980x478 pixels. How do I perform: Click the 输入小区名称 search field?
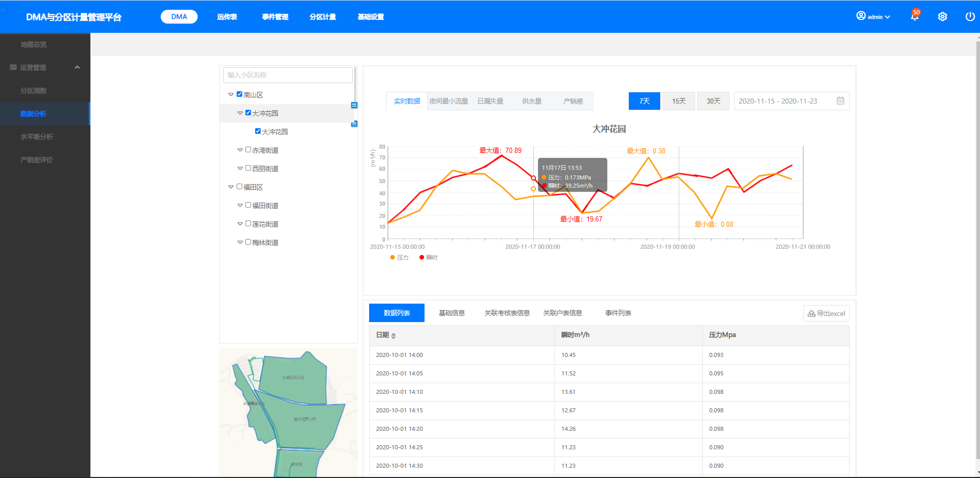coord(288,75)
